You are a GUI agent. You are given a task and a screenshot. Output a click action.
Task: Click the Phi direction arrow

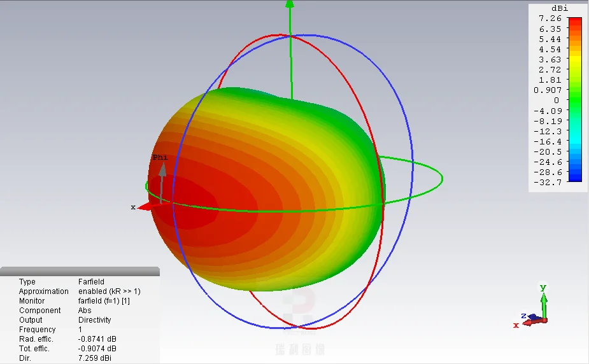point(162,183)
